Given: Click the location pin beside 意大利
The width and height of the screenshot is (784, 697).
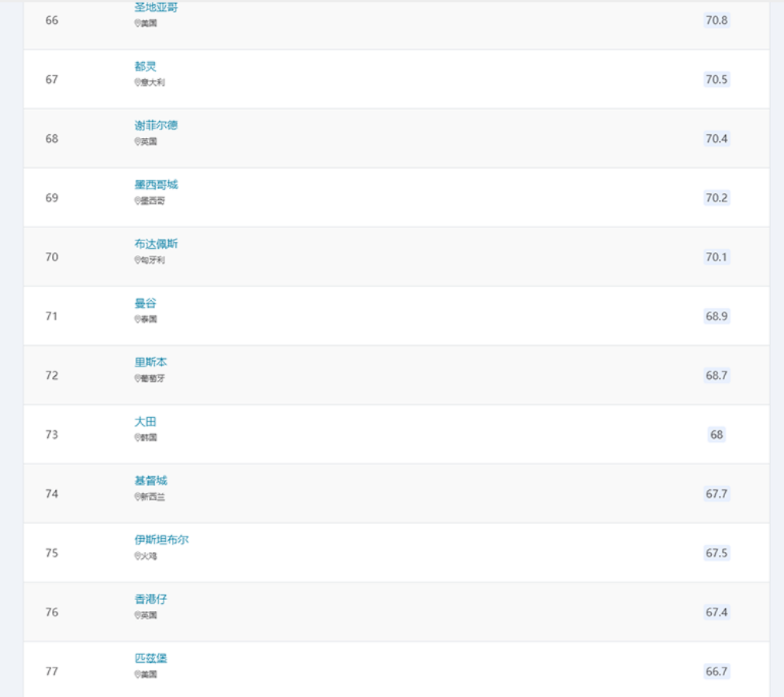Looking at the screenshot, I should point(137,82).
